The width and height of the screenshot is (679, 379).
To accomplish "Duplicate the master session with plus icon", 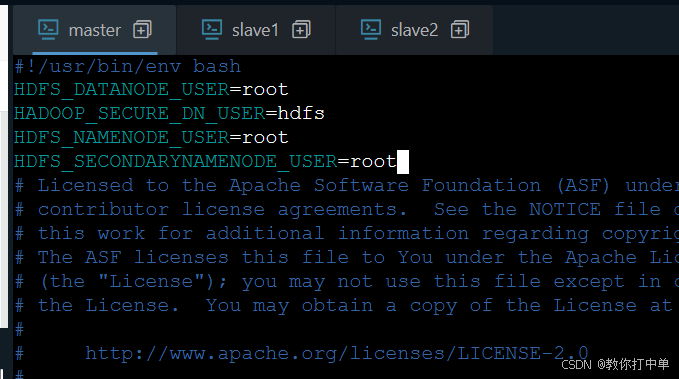I will pos(142,30).
